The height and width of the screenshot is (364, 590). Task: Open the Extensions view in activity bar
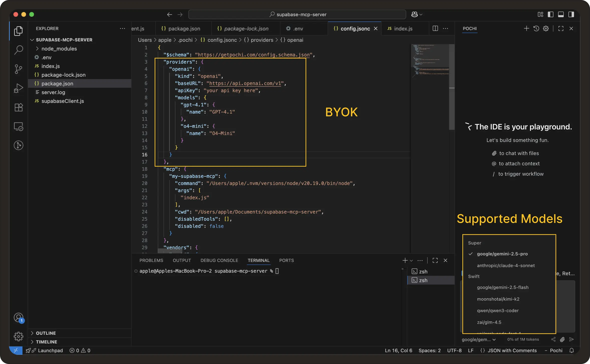point(18,107)
